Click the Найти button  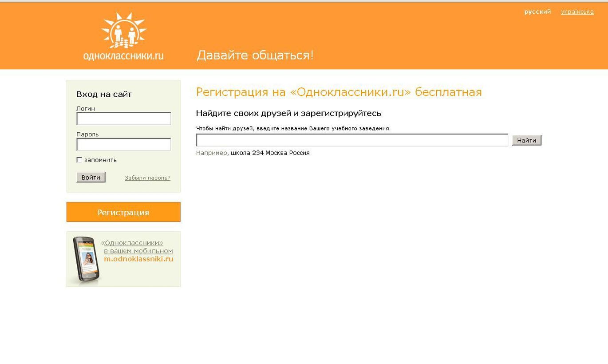pyautogui.click(x=527, y=140)
